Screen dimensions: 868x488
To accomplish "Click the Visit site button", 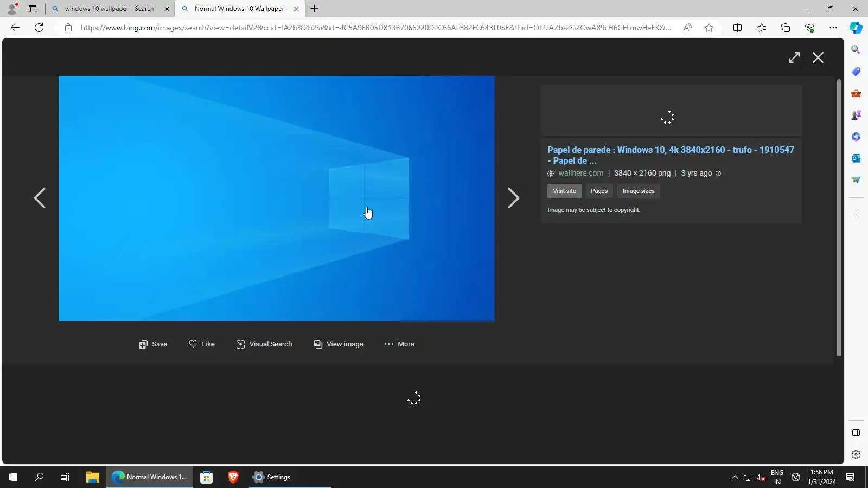I will 564,191.
